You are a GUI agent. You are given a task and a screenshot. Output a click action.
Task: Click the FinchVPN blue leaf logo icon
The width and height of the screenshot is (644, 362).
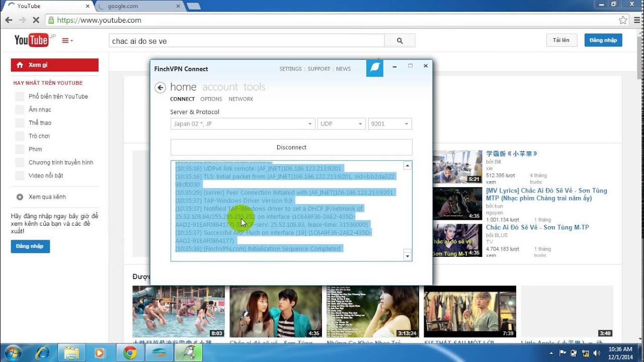(x=375, y=68)
